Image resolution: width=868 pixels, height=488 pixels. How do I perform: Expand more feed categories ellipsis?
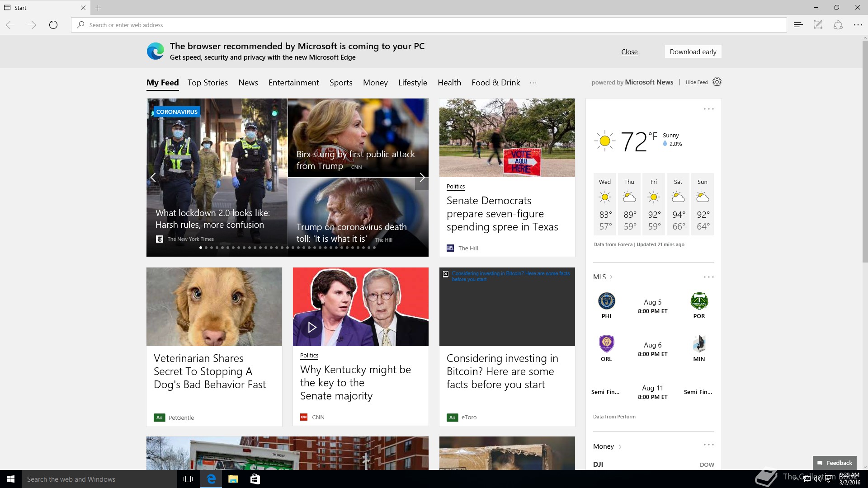click(533, 83)
